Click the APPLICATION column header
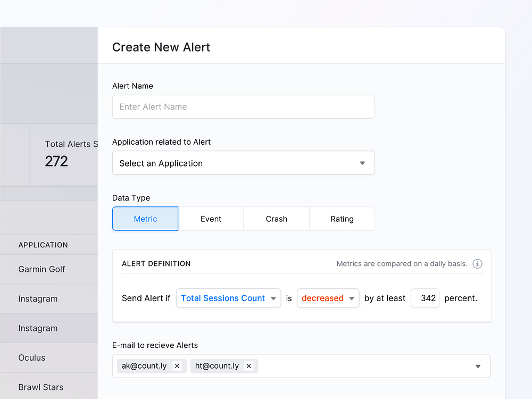The width and height of the screenshot is (532, 399). 43,245
